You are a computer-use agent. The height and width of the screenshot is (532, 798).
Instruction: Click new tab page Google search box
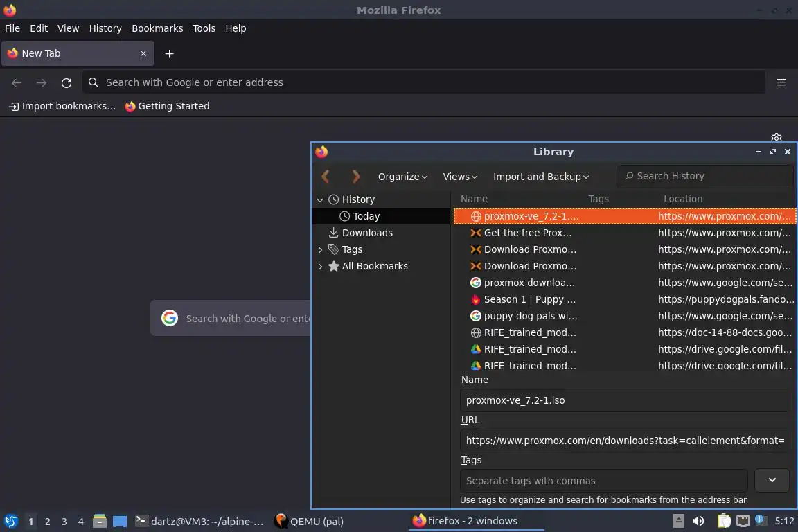[231, 319]
